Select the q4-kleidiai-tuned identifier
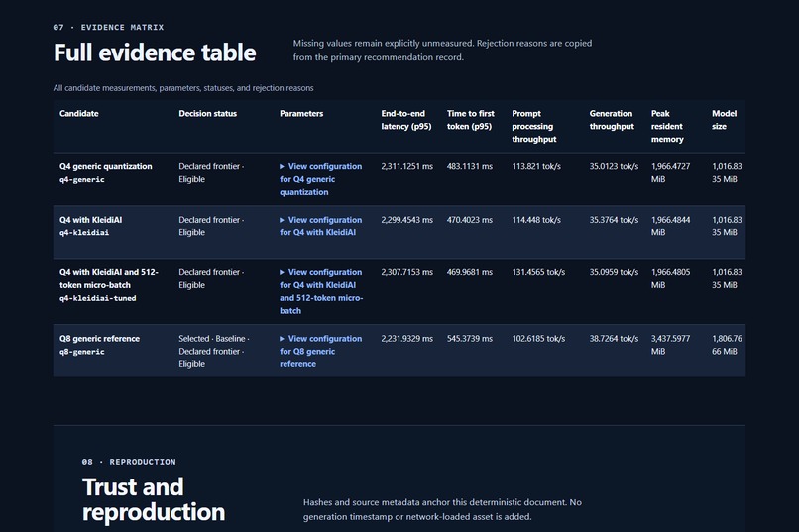 (x=98, y=298)
